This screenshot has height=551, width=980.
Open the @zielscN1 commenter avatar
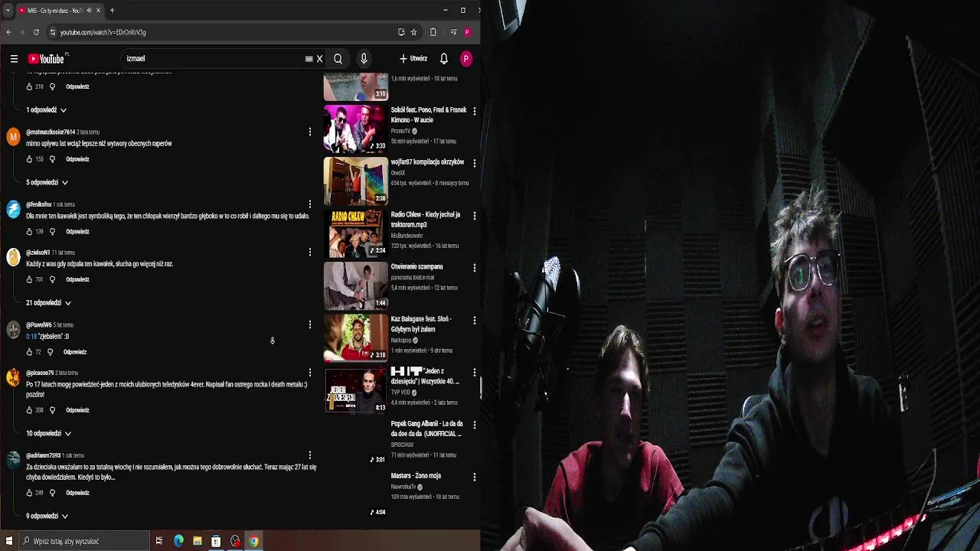13,257
